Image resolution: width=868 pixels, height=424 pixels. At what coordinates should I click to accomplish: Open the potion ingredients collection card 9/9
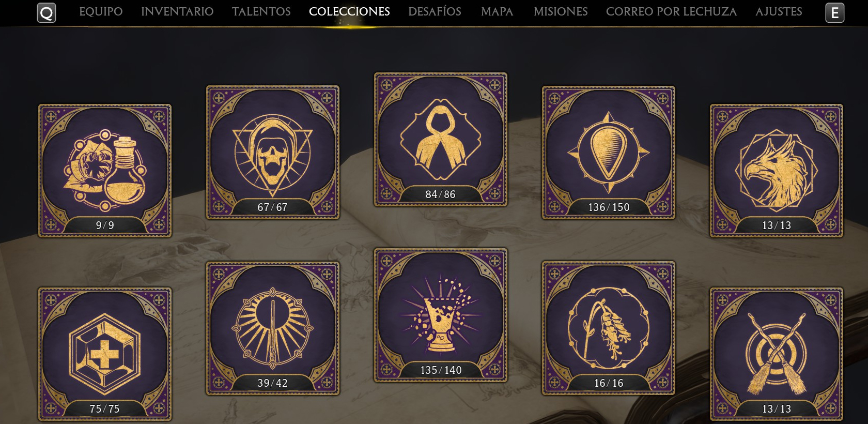(105, 171)
